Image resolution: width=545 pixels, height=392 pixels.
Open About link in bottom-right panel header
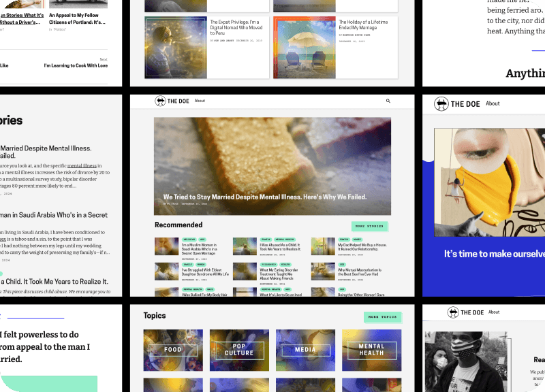coord(494,312)
